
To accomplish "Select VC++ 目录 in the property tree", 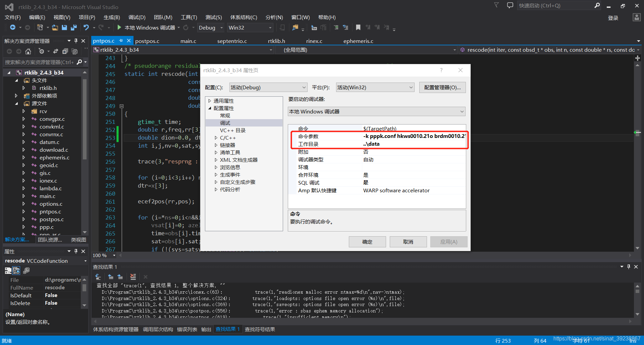I will click(233, 130).
